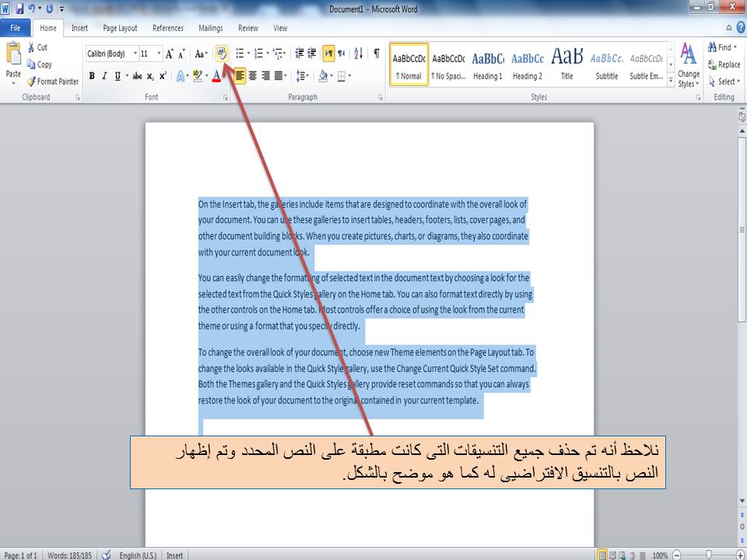Click the Sort A-Z icon

pos(358,54)
